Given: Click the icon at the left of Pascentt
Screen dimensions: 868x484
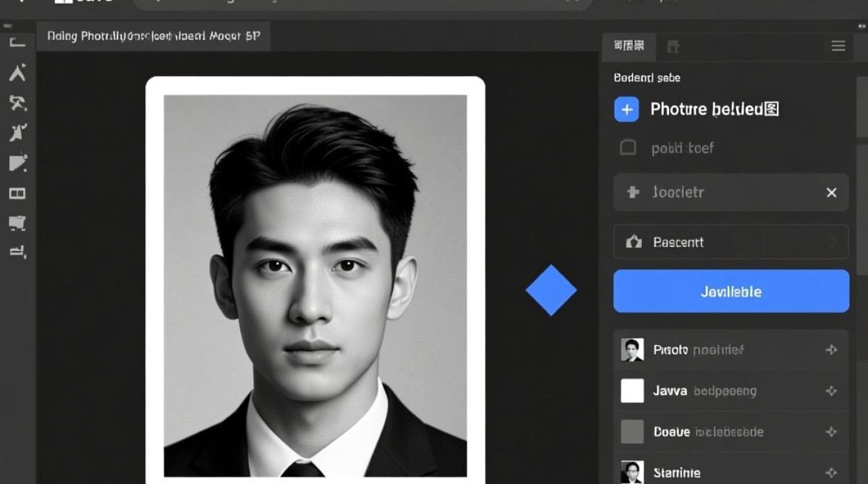Looking at the screenshot, I should tap(634, 243).
